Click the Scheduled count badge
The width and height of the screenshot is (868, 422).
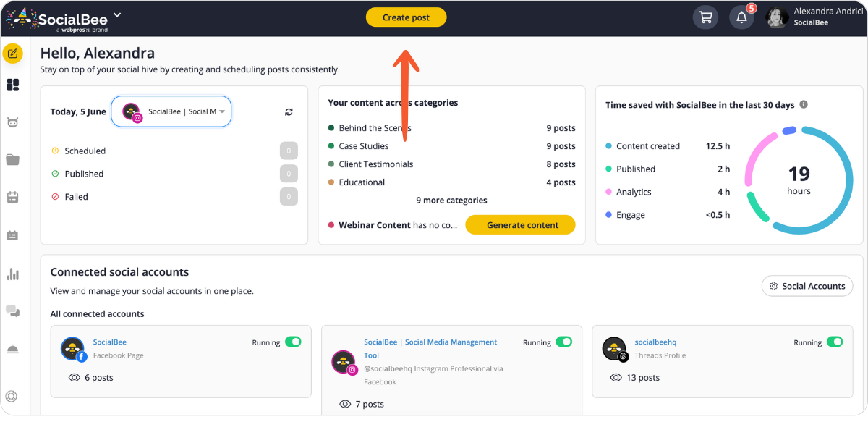[289, 151]
